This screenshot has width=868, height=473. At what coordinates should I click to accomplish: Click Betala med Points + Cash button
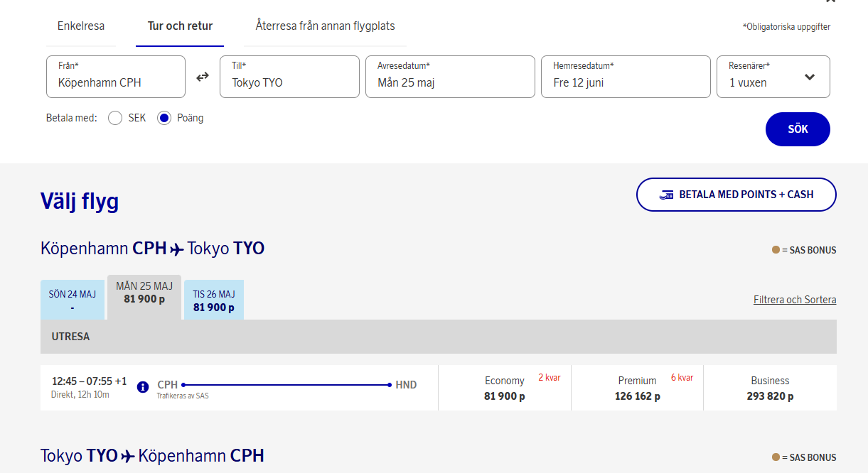coord(736,195)
